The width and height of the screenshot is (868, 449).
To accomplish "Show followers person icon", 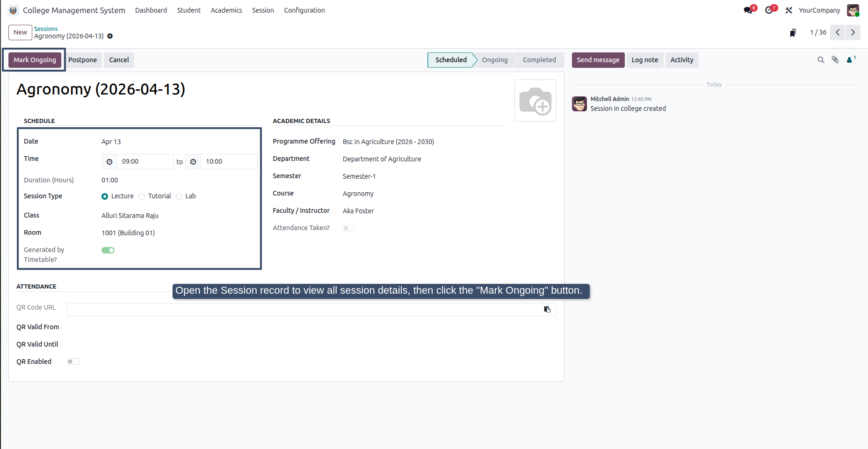I will point(851,59).
